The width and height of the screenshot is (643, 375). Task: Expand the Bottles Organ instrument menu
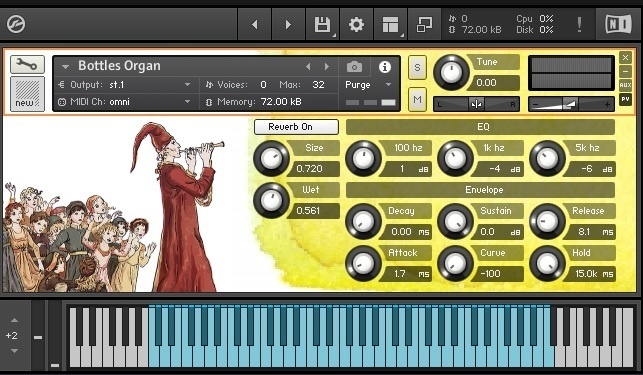click(x=65, y=66)
